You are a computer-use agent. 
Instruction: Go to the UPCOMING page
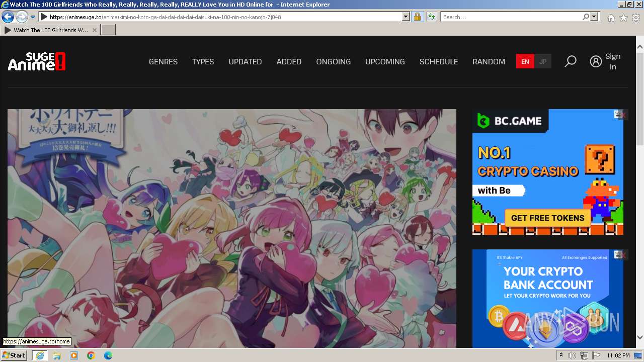coord(385,61)
